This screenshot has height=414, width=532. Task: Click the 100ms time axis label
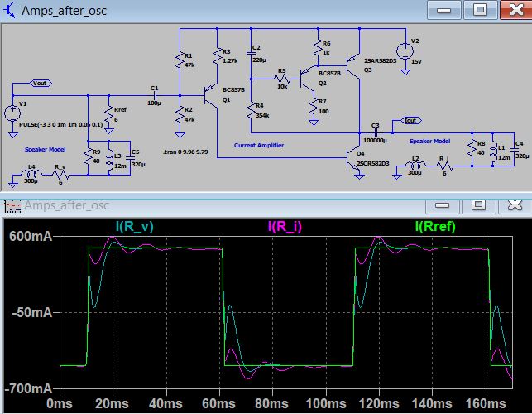point(326,404)
